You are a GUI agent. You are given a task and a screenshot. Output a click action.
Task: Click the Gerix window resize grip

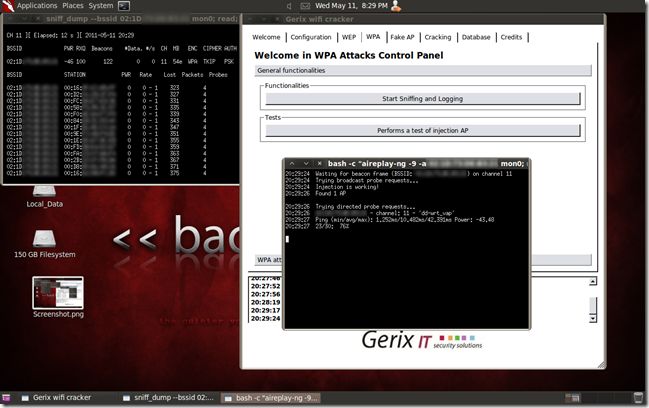601,365
